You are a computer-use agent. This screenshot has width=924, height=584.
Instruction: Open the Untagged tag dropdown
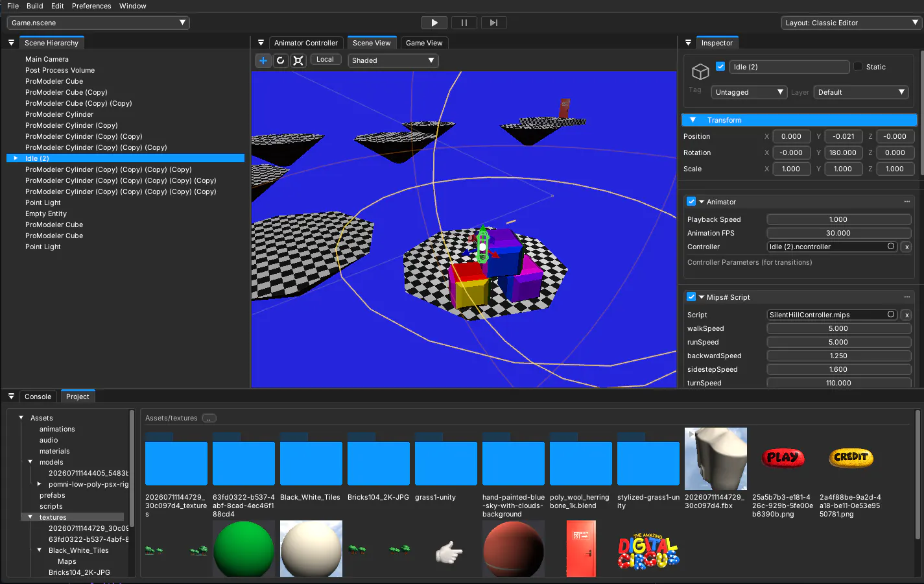click(x=749, y=92)
